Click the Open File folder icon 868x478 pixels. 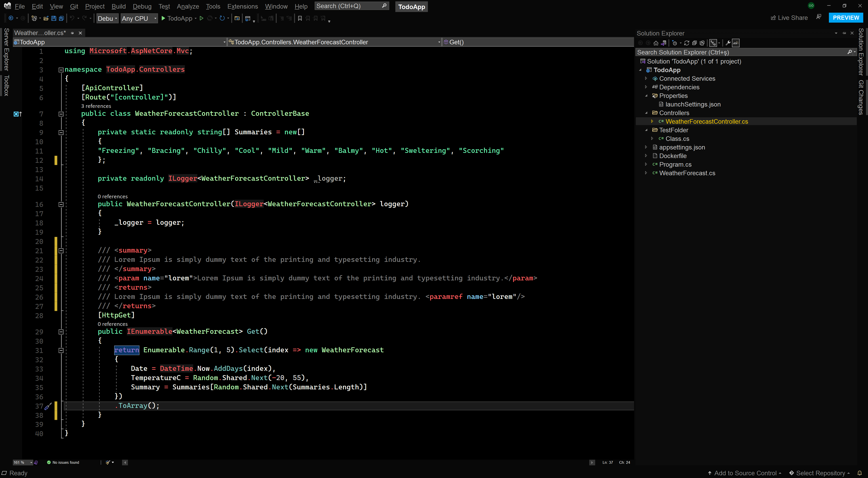pyautogui.click(x=46, y=19)
